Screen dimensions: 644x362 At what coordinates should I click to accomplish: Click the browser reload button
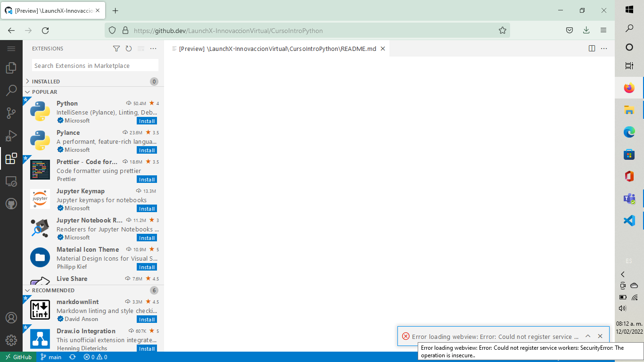click(x=45, y=30)
